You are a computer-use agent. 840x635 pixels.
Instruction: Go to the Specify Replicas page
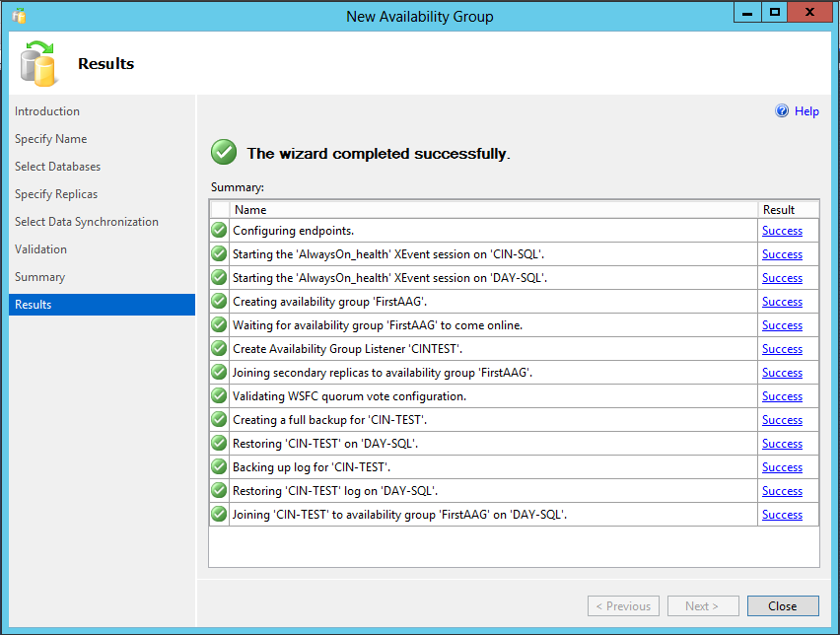point(56,194)
